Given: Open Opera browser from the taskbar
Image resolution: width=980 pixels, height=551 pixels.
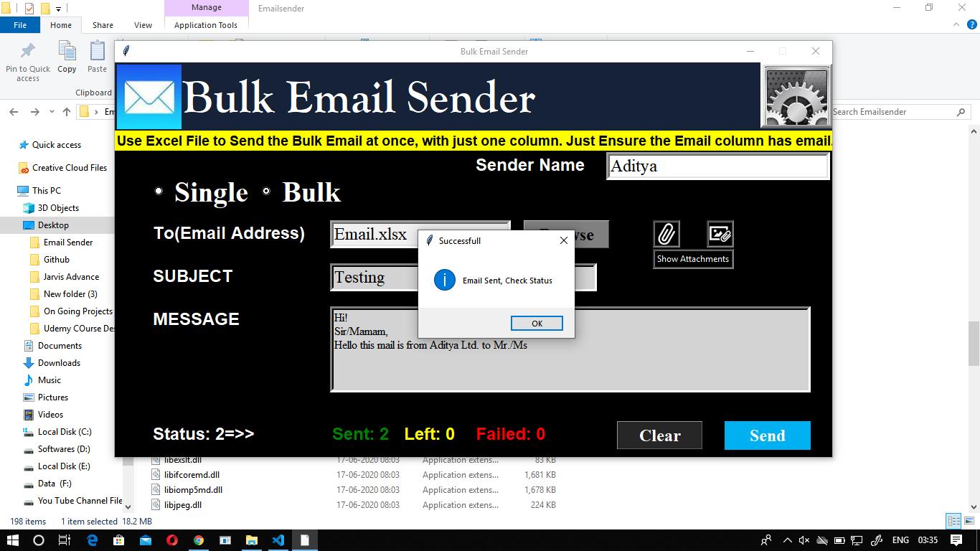Looking at the screenshot, I should 172,540.
